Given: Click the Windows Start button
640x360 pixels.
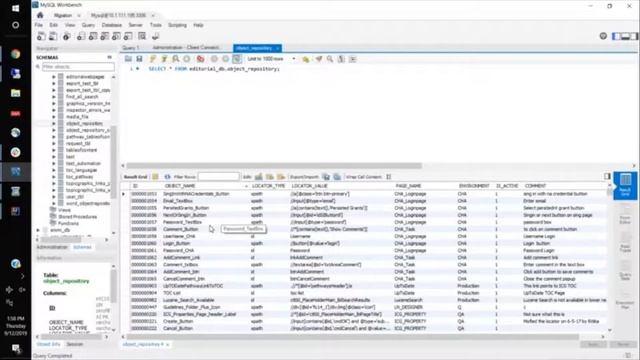Looking at the screenshot, I should pyautogui.click(x=16, y=8).
